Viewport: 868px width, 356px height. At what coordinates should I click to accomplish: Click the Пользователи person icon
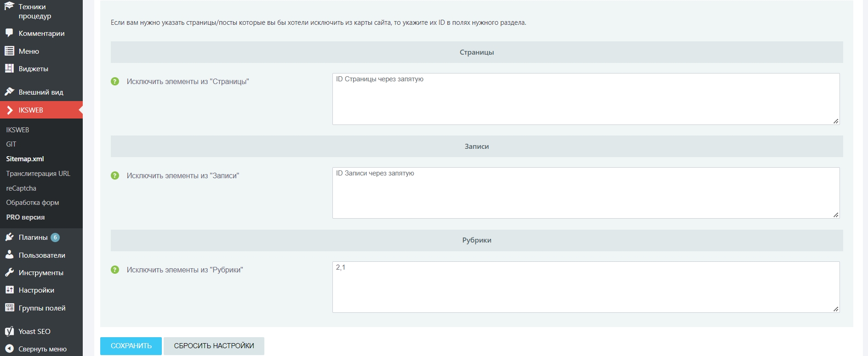pos(9,254)
